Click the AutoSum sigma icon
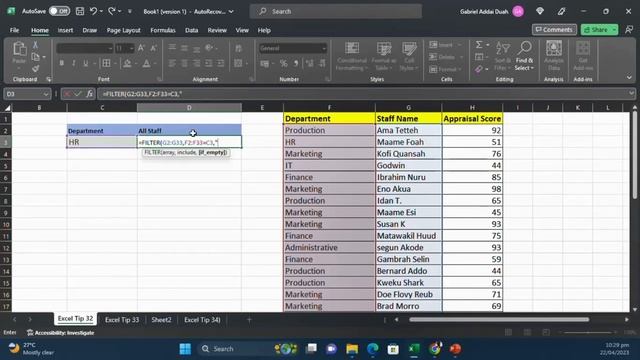This screenshot has width=640, height=360. pos(479,45)
